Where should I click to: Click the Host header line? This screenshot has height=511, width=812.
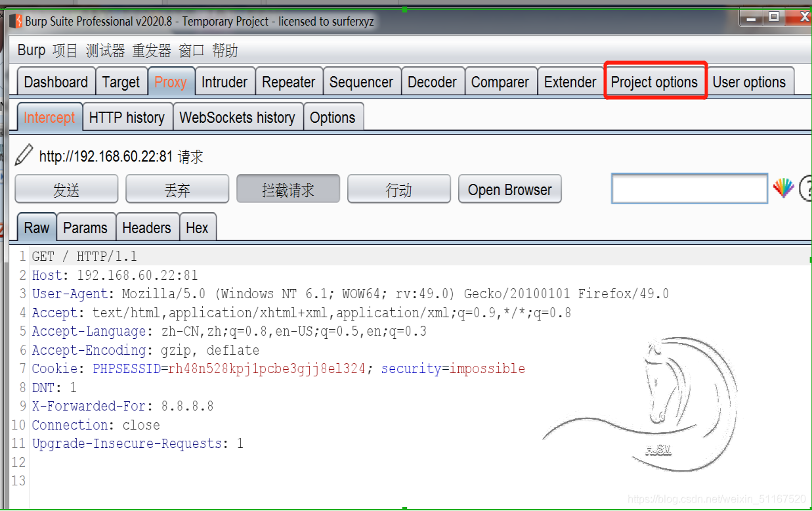point(115,275)
